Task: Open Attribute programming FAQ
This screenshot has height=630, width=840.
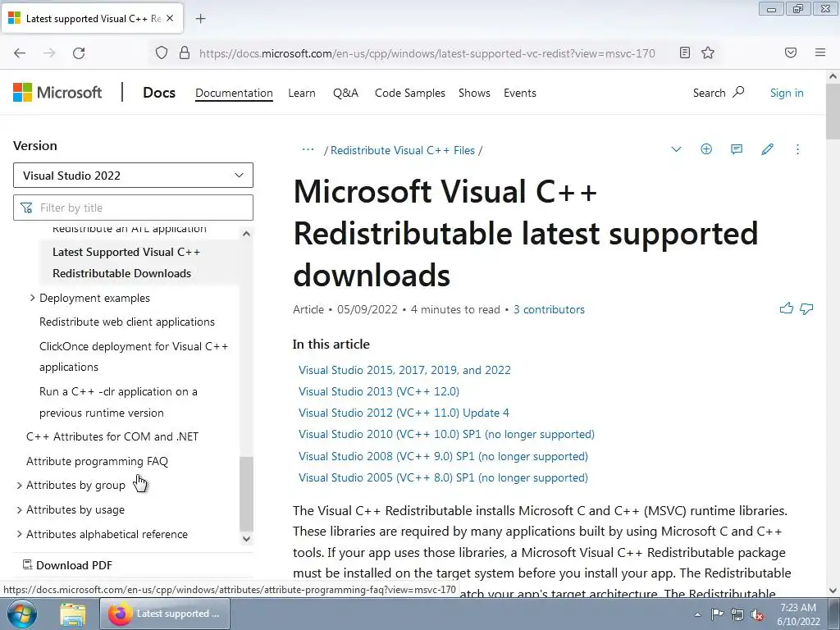Action: click(97, 461)
